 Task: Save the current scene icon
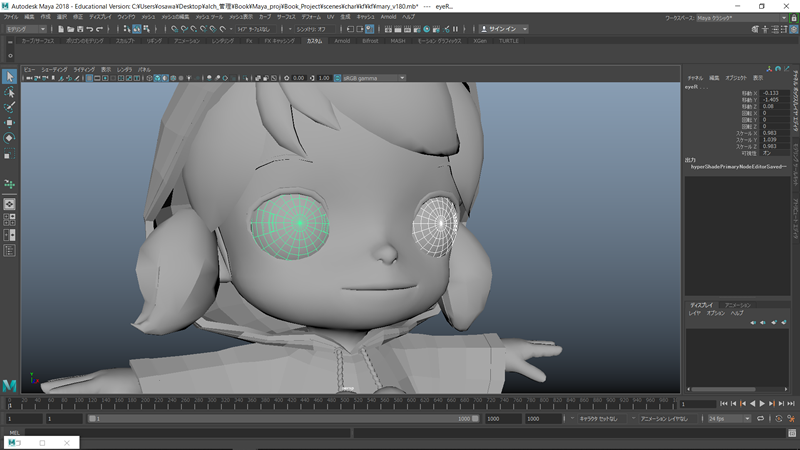coord(80,29)
